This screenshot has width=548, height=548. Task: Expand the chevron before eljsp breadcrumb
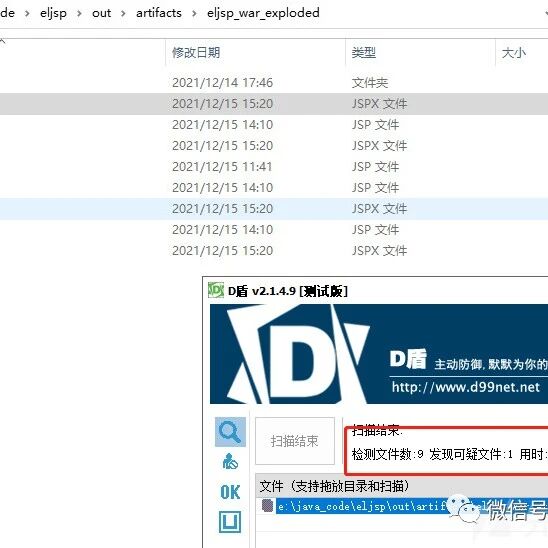pos(27,14)
